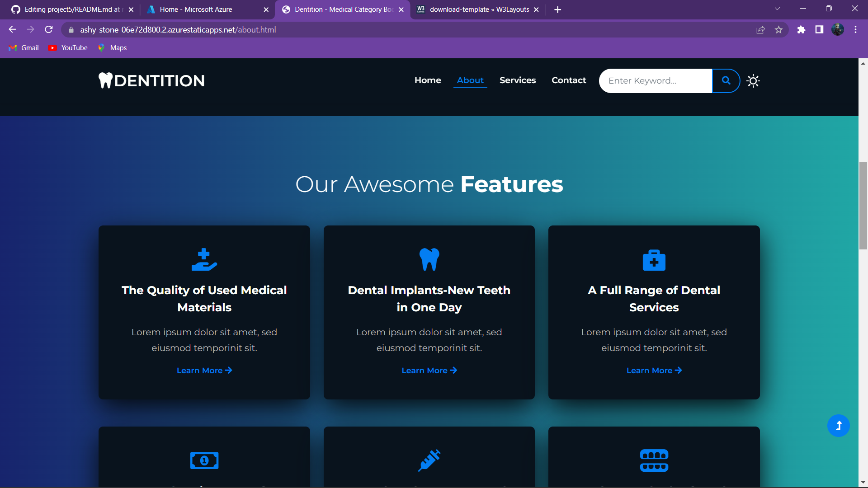Screen dimensions: 868x488
Task: Open the YouTube bookmark
Action: [x=68, y=48]
